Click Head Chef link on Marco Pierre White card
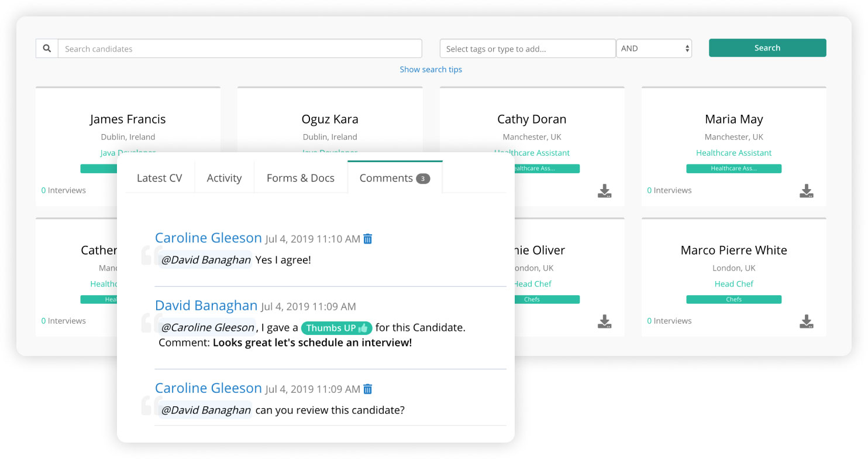Screen dimensions: 868x459 (734, 284)
